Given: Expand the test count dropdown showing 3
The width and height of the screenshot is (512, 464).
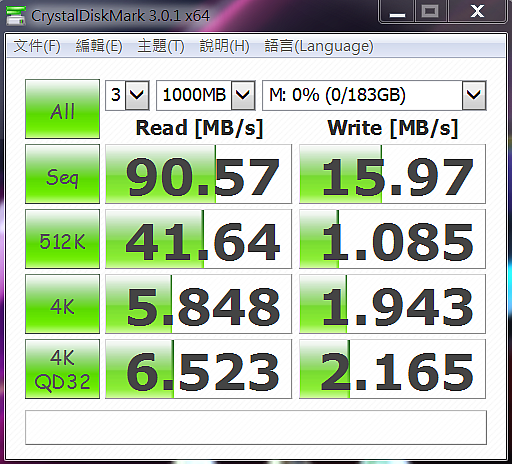Looking at the screenshot, I should [x=137, y=95].
